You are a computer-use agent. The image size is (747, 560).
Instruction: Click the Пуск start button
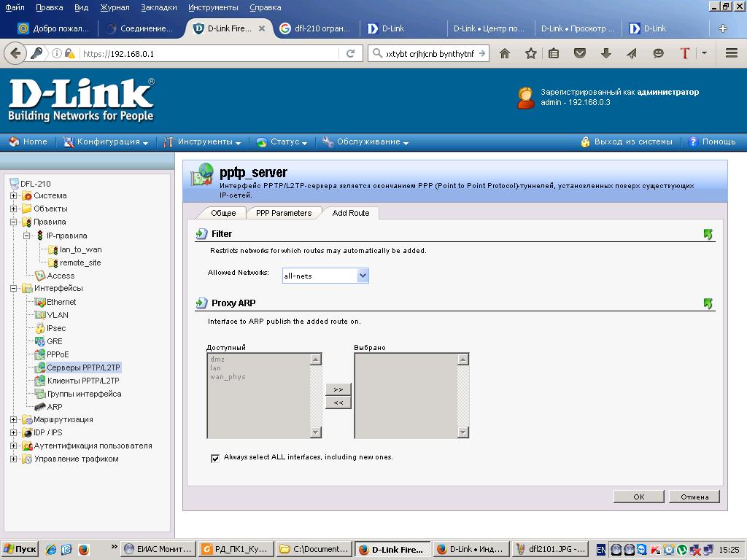click(20, 549)
